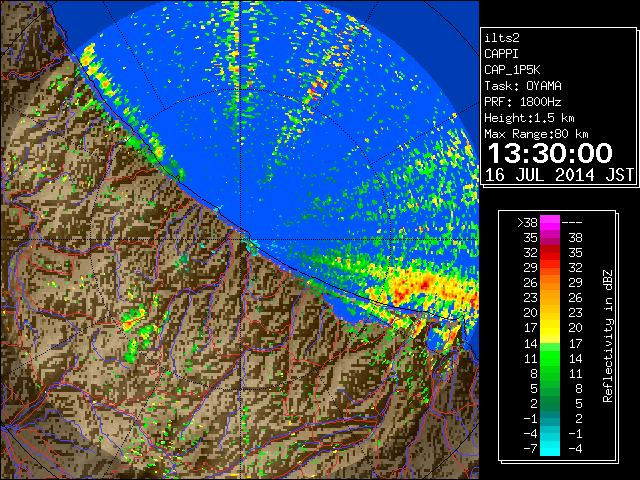The image size is (640, 480).
Task: Click the 'Max Range:80 km' line
Action: [x=536, y=134]
